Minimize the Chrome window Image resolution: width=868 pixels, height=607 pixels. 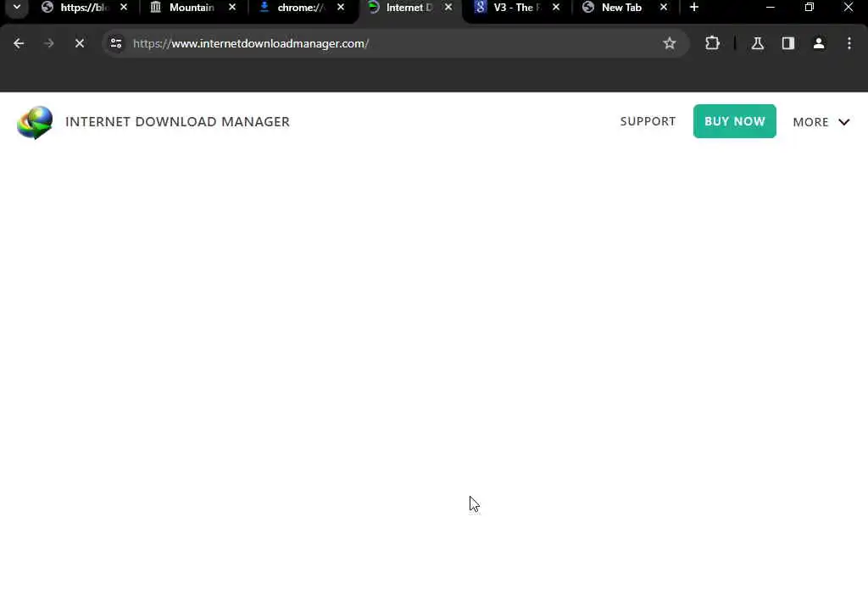[x=770, y=7]
